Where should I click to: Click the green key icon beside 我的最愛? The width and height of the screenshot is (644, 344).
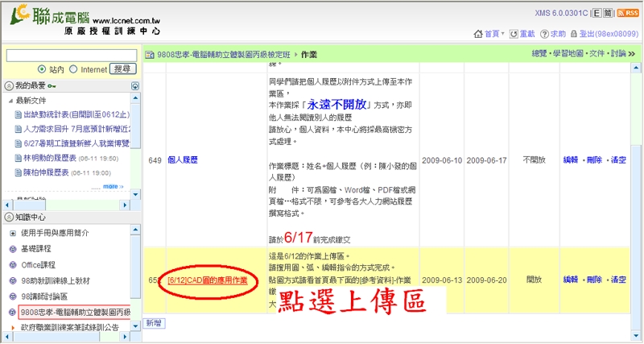tap(52, 85)
